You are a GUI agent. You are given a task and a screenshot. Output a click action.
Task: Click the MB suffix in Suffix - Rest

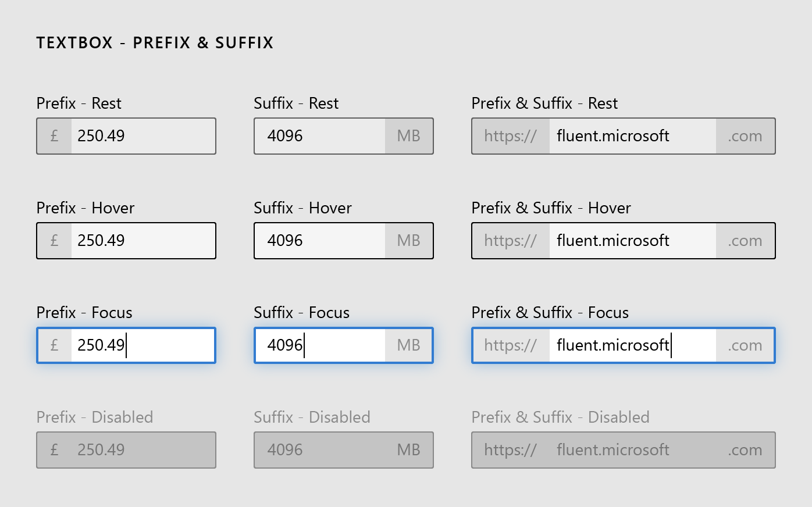pyautogui.click(x=409, y=136)
